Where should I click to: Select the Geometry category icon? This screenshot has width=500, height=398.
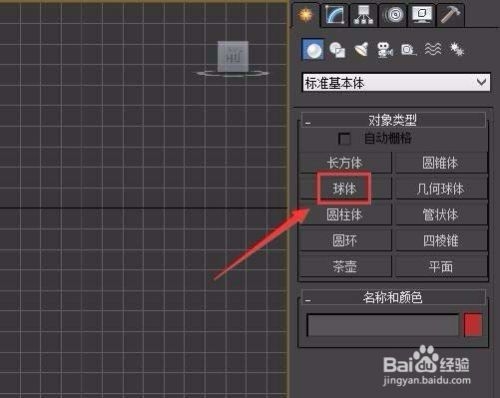click(x=313, y=50)
